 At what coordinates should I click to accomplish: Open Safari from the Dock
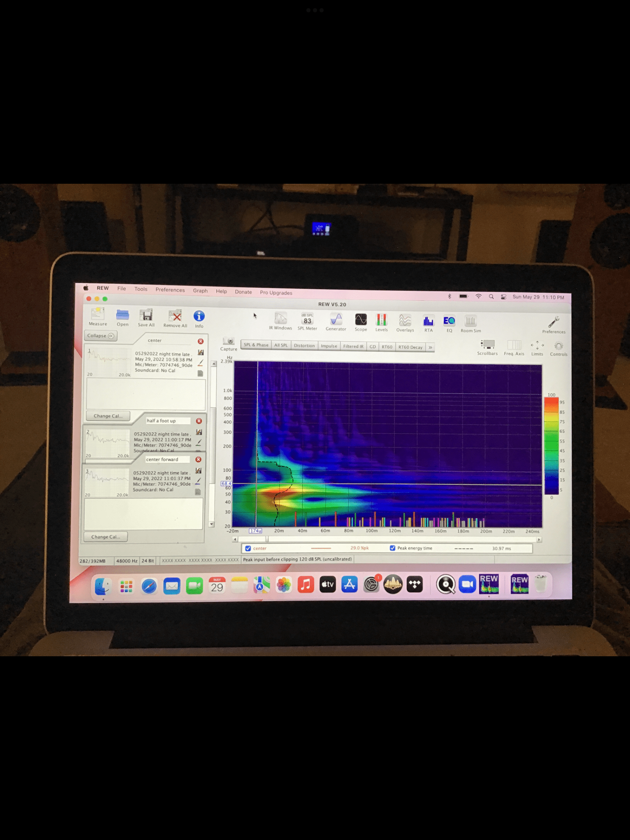tap(149, 586)
